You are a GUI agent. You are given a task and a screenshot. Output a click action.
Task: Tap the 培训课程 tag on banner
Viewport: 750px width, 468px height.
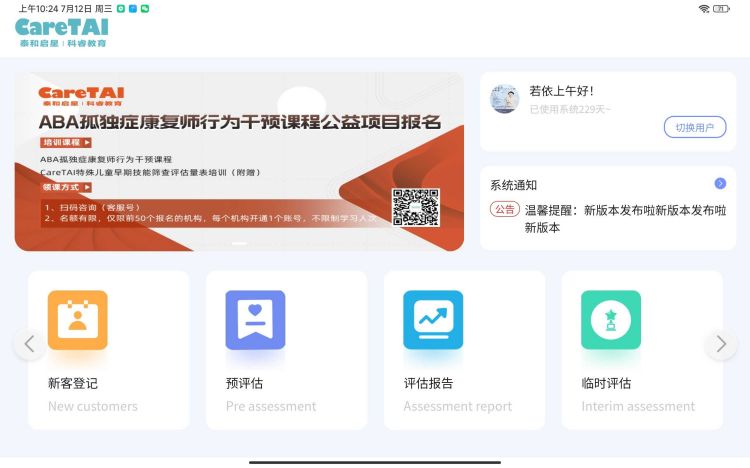click(66, 143)
